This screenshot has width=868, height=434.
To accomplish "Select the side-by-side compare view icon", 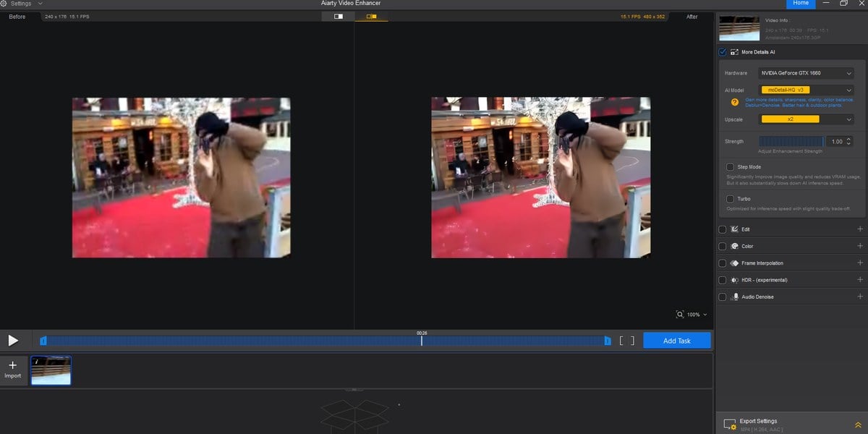I will point(371,16).
